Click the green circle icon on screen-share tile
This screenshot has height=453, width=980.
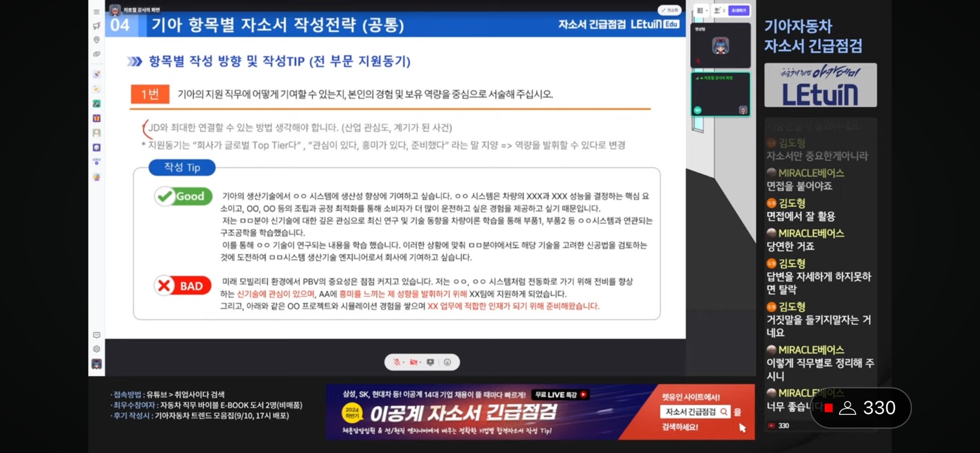pos(698,110)
